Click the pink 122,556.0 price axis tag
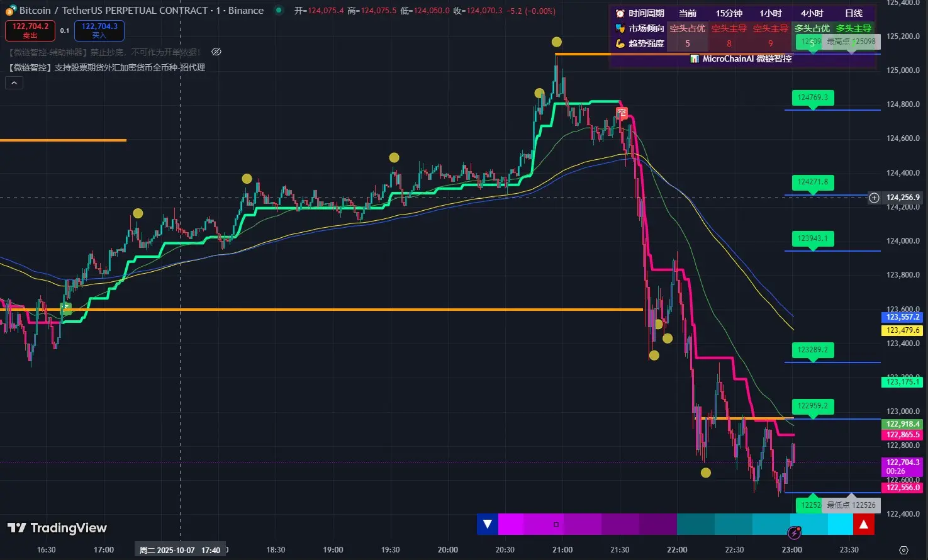Viewport: 928px width, 560px height. pos(903,488)
